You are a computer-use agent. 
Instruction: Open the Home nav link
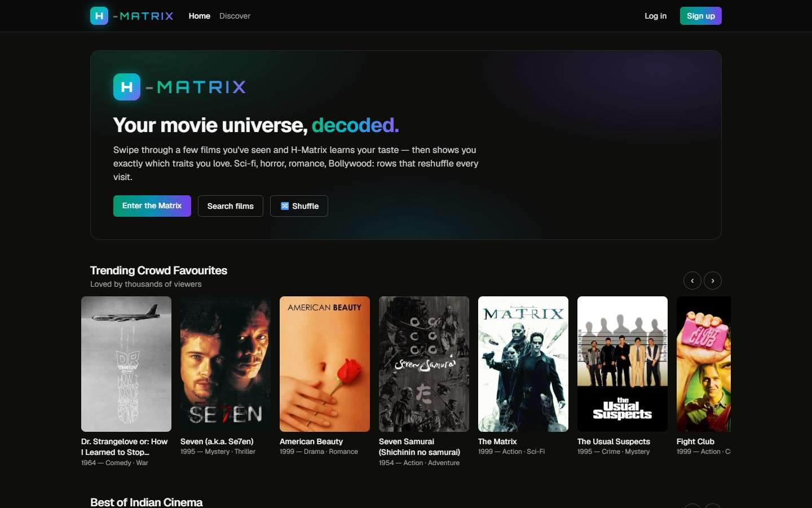(199, 16)
